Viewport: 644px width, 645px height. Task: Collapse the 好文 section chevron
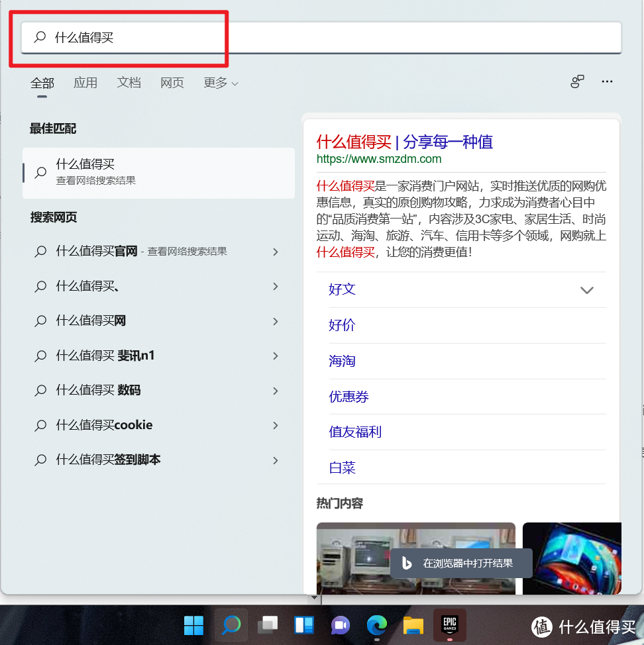click(x=586, y=290)
